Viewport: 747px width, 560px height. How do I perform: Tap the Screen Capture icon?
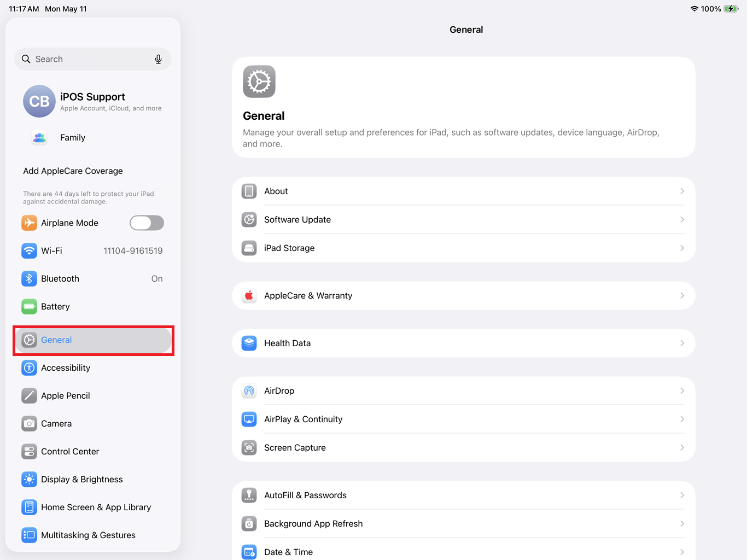tap(249, 447)
